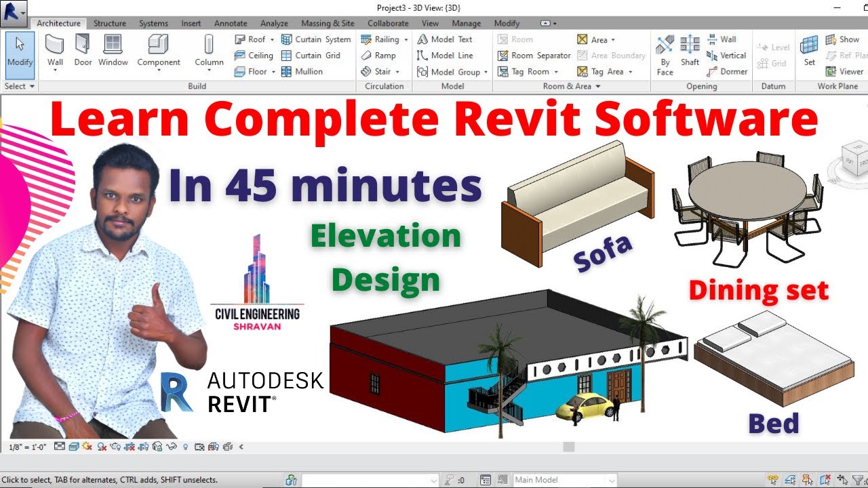Select the Vertical opening tool
The width and height of the screenshot is (868, 488).
click(x=726, y=56)
